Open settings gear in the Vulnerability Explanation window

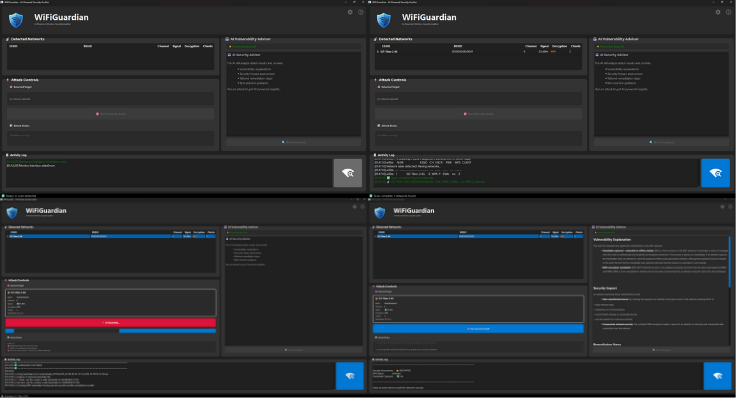tap(722, 207)
